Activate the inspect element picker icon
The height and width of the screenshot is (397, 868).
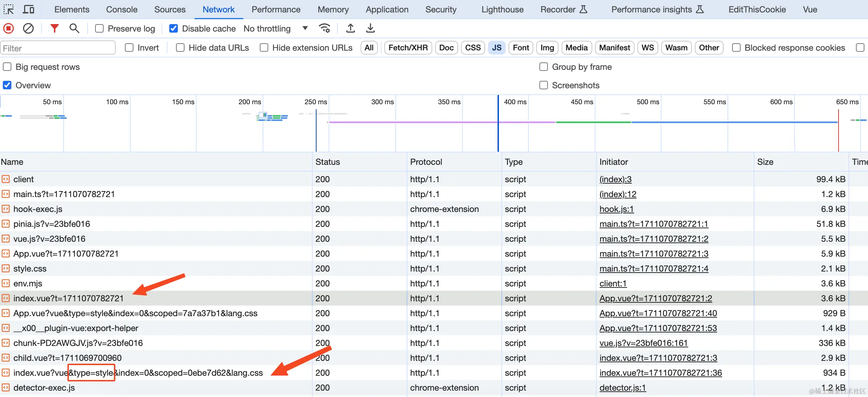point(9,10)
